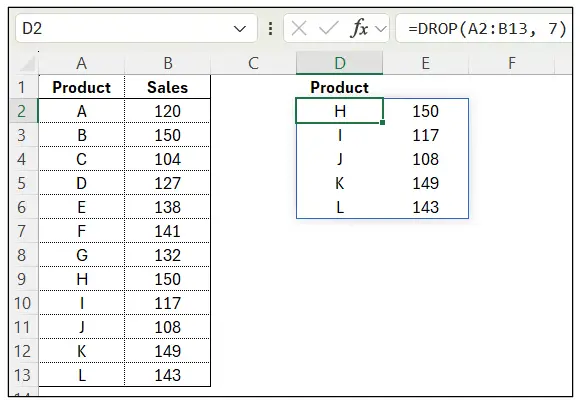Select row 4 header
The width and height of the screenshot is (580, 401).
tap(24, 159)
